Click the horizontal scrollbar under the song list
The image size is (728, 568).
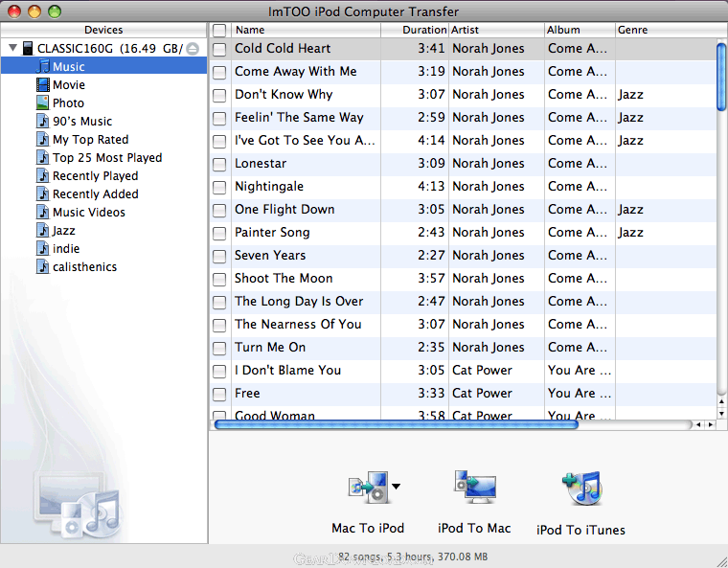[395, 424]
